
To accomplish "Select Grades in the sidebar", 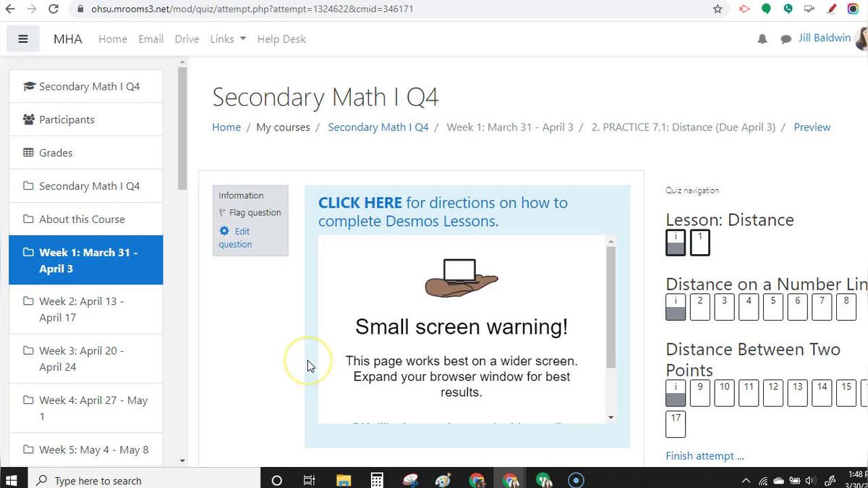I will [56, 153].
